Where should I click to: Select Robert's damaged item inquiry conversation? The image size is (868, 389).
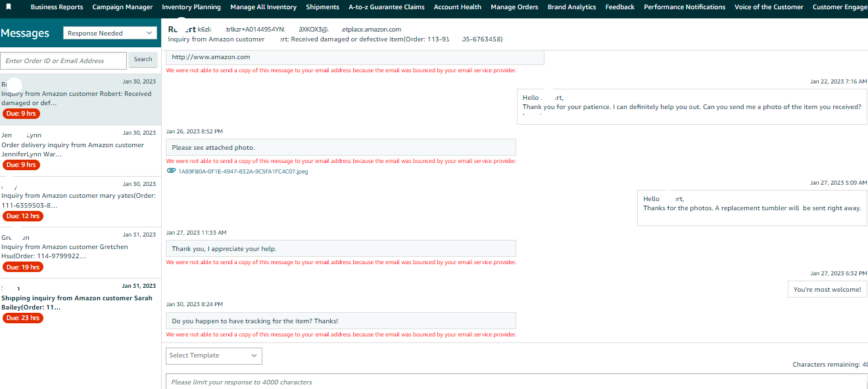[x=80, y=99]
